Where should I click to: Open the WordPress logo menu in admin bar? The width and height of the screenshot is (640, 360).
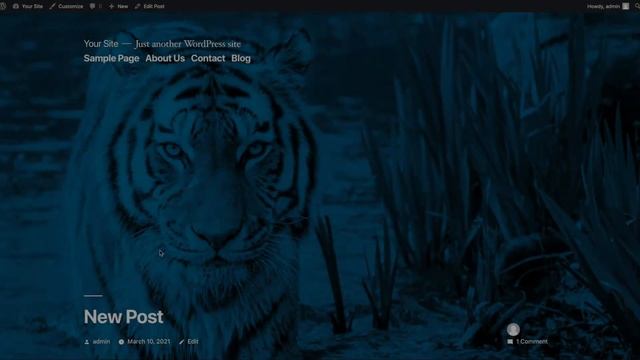pos(2,6)
